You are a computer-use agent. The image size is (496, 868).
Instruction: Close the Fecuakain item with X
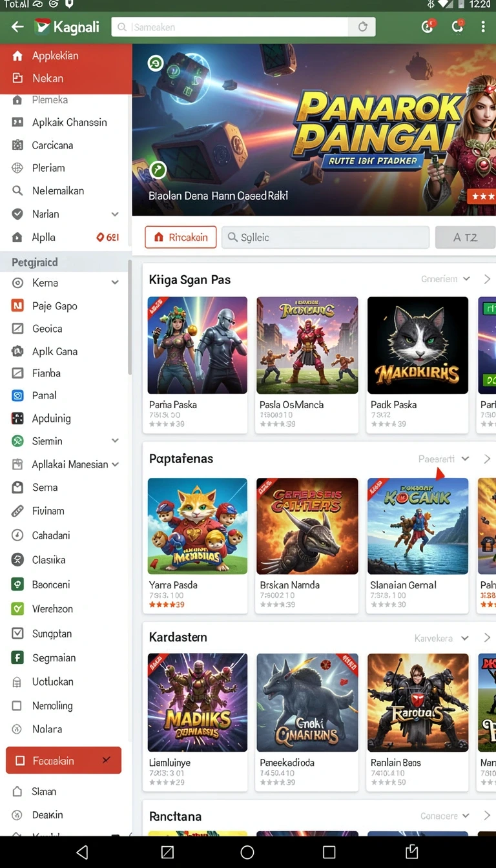[x=106, y=760]
